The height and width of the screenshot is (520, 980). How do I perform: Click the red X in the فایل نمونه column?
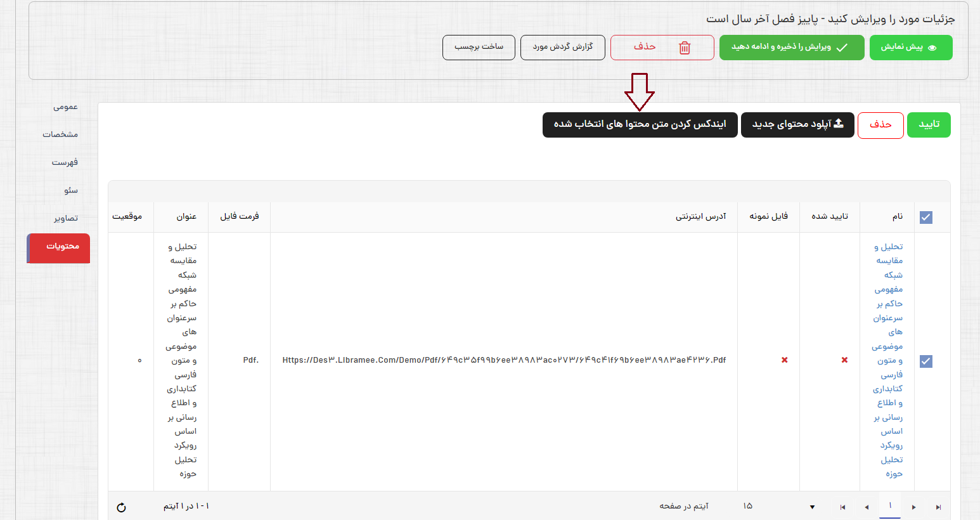coord(785,360)
